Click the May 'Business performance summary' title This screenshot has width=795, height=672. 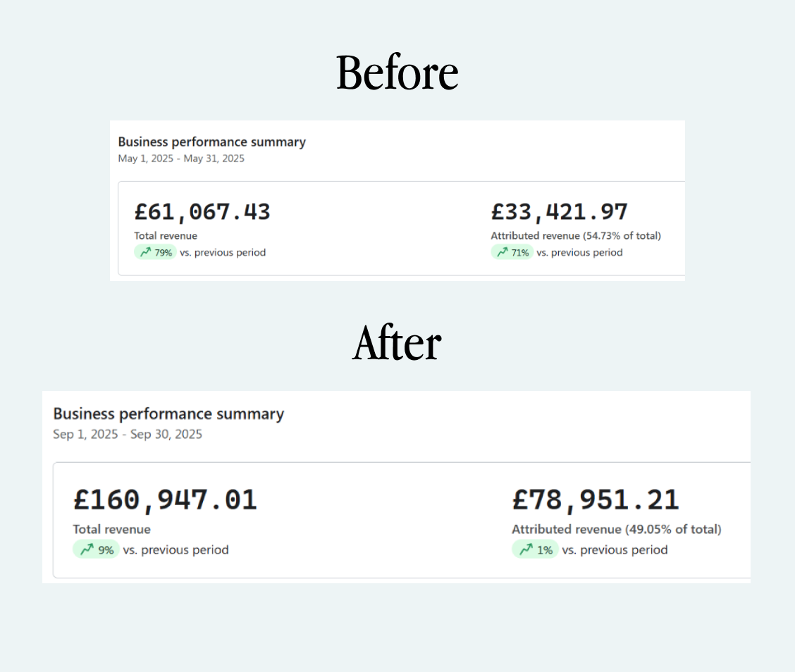(211, 142)
